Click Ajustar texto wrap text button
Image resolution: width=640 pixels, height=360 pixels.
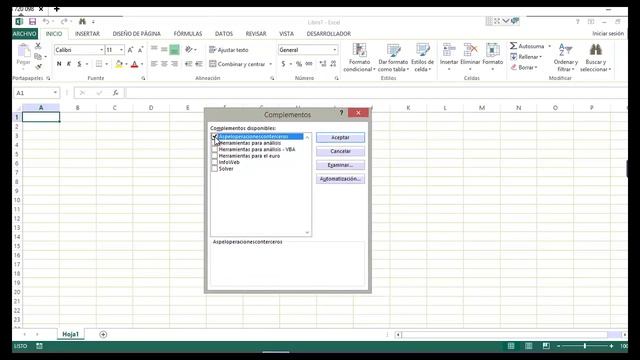(x=229, y=50)
